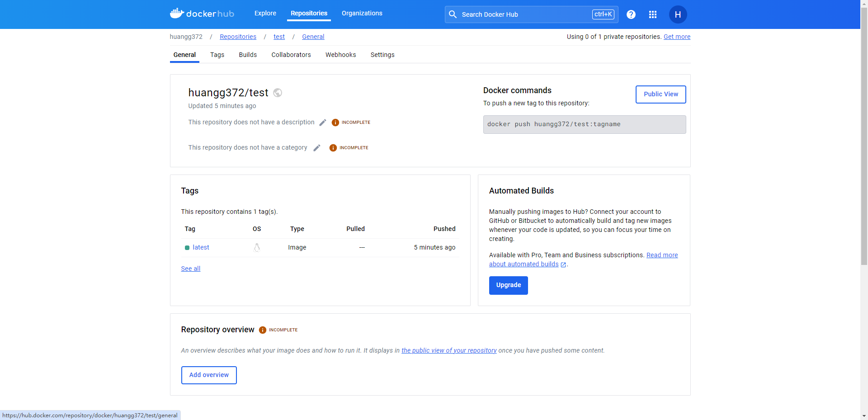Screen dimensions: 868x420
Task: Switch to the Tags tab
Action: [217, 55]
